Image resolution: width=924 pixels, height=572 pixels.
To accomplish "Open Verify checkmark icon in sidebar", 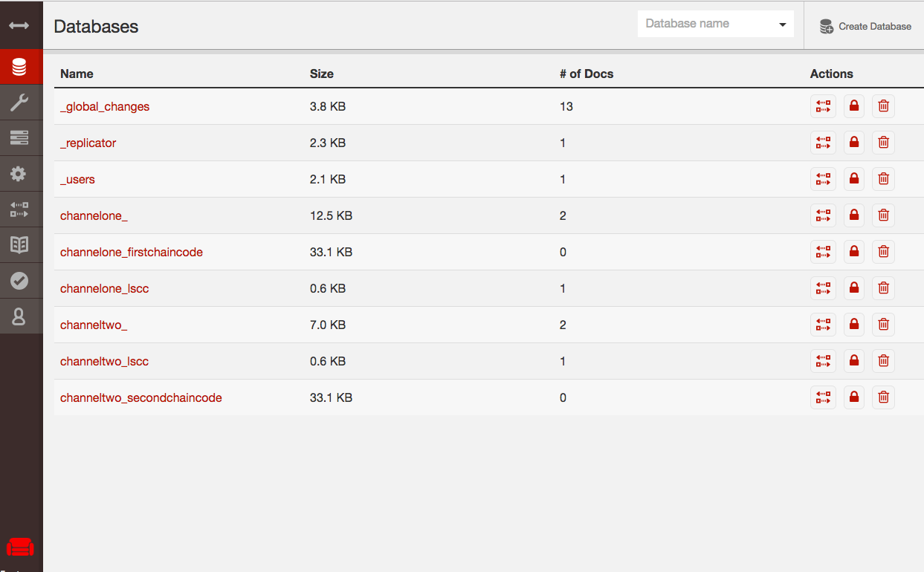I will pyautogui.click(x=19, y=281).
